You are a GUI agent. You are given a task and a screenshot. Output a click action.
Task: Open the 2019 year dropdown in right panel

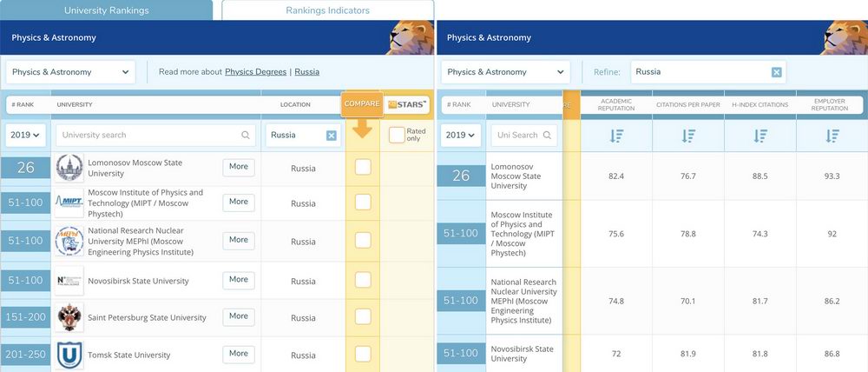coord(461,135)
